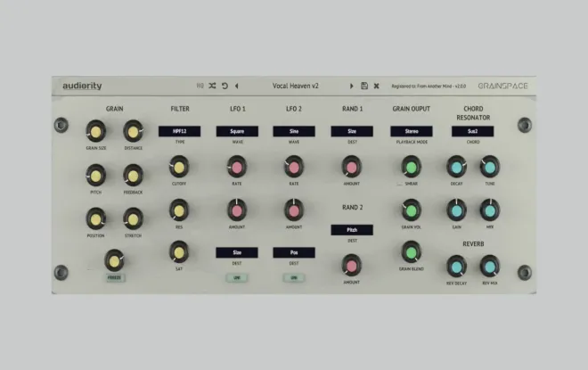Click the RAND 2 AMOUNT knob

pyautogui.click(x=352, y=266)
